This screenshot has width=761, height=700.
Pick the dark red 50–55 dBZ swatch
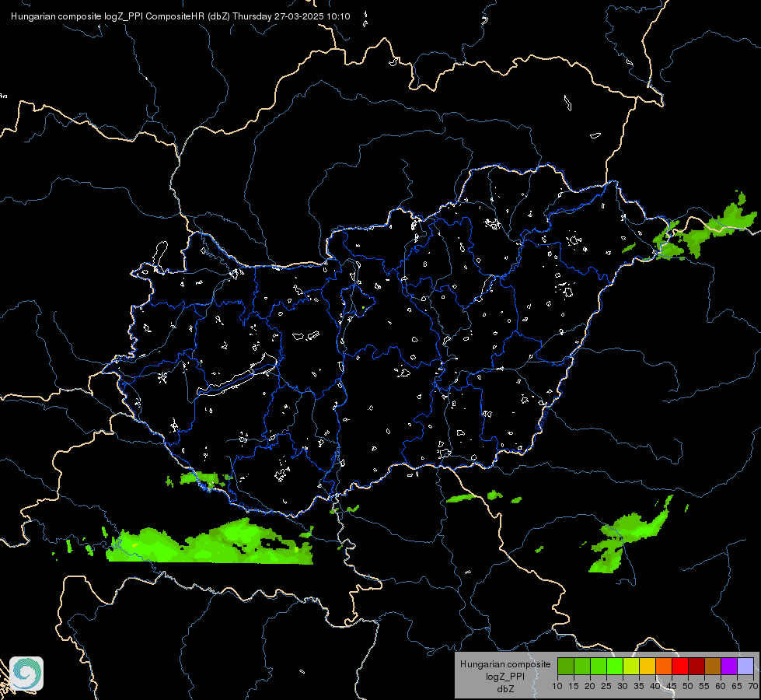point(696,666)
